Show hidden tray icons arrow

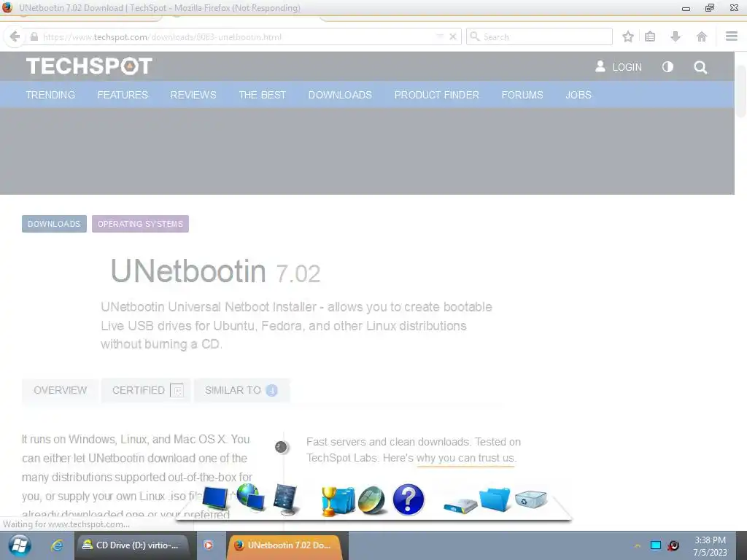click(638, 545)
